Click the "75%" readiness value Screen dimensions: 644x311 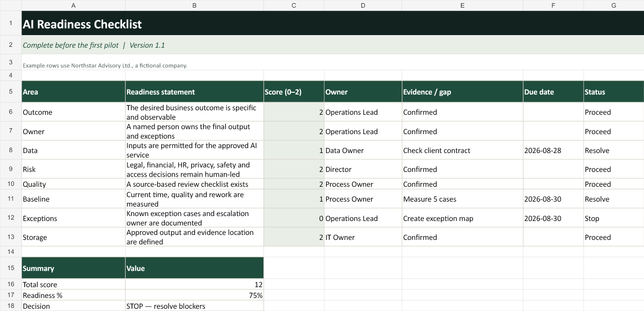point(195,295)
